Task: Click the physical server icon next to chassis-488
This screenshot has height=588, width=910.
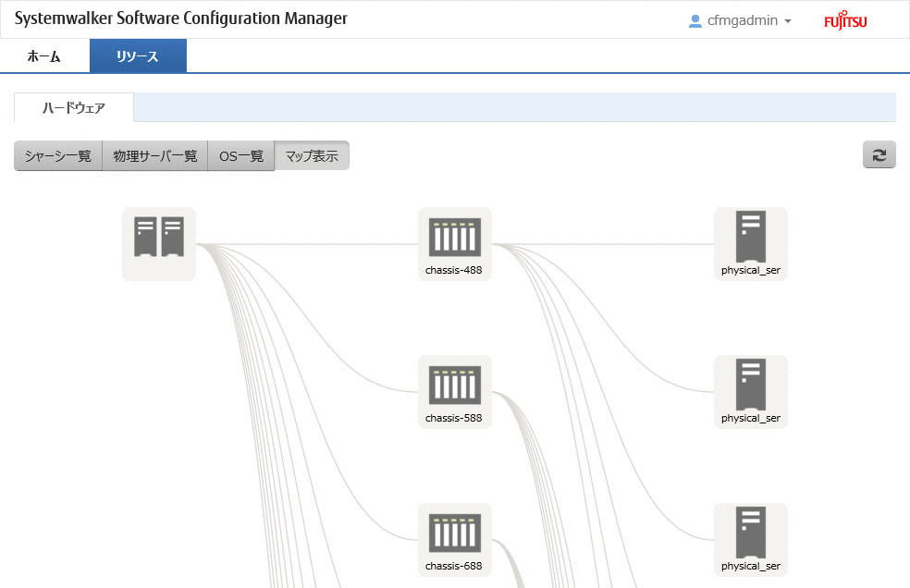Action: point(751,237)
